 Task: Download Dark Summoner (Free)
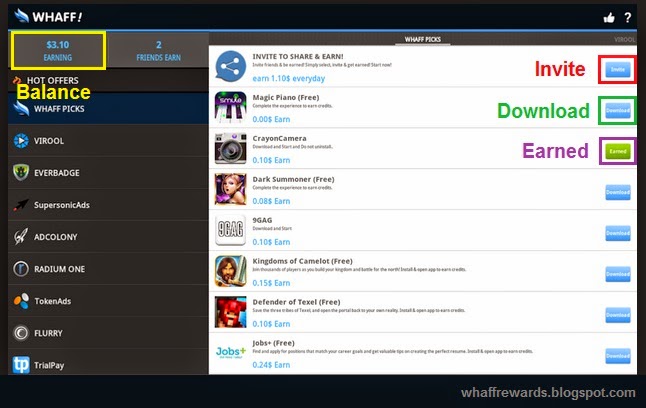tap(618, 192)
